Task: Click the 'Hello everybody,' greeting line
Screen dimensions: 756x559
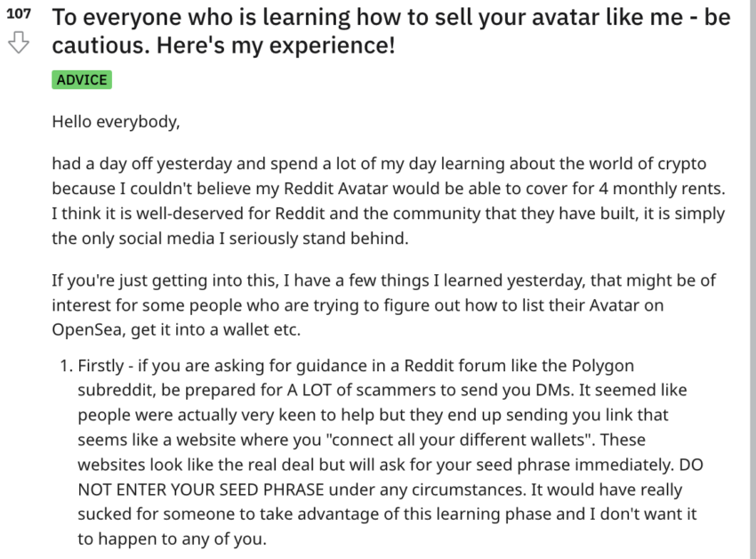Action: (x=116, y=122)
